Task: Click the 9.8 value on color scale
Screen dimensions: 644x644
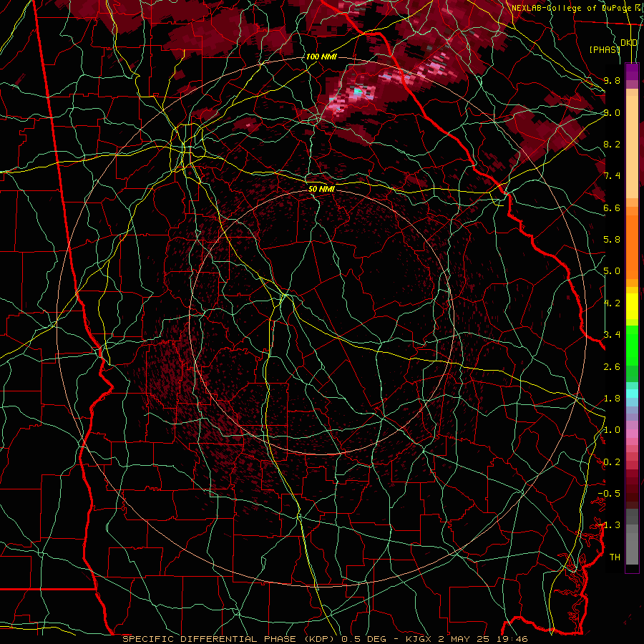Action: 612,80
